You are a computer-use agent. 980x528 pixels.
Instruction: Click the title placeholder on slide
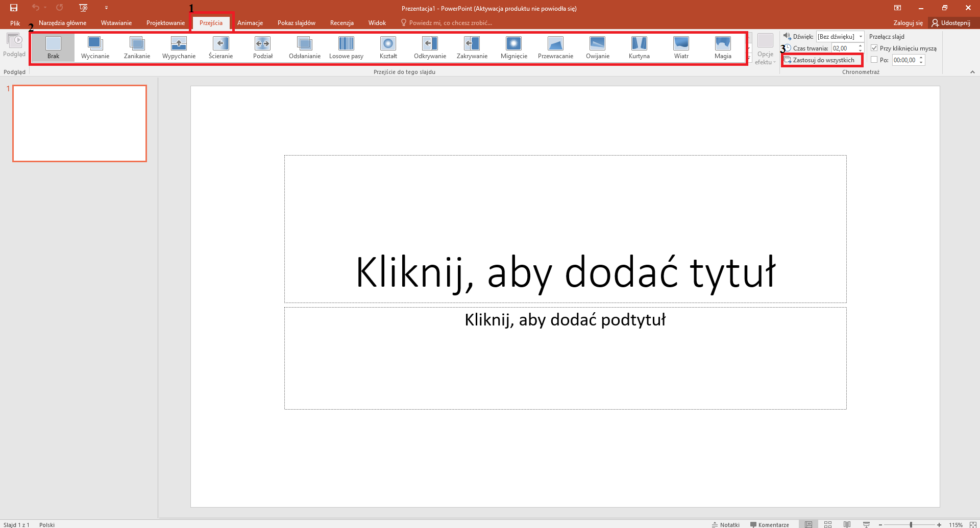coord(565,229)
